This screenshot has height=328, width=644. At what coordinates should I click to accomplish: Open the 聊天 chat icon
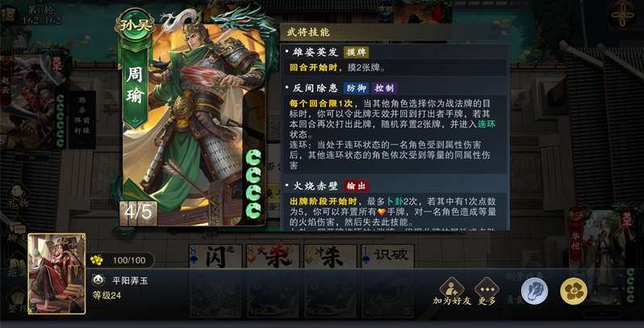coord(18,232)
